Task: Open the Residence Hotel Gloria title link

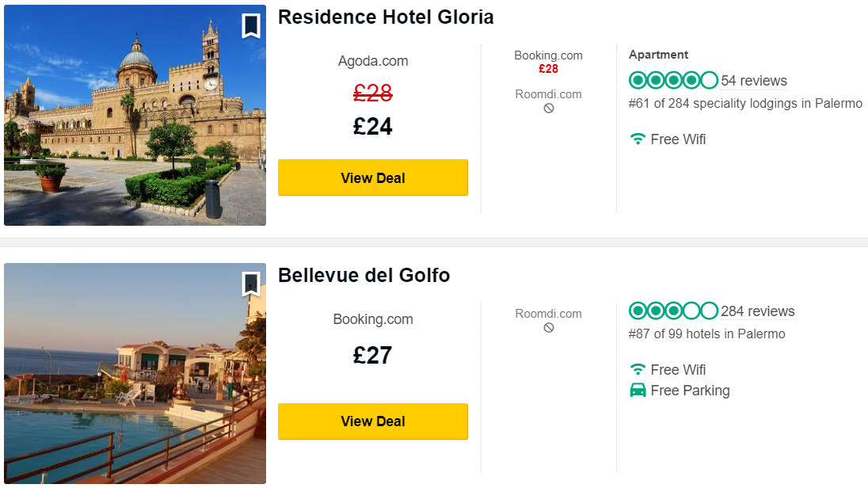Action: tap(386, 17)
